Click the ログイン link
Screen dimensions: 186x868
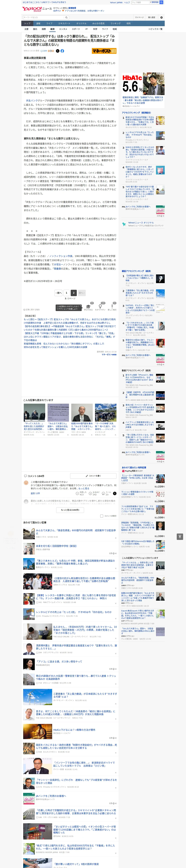tap(57, 11)
